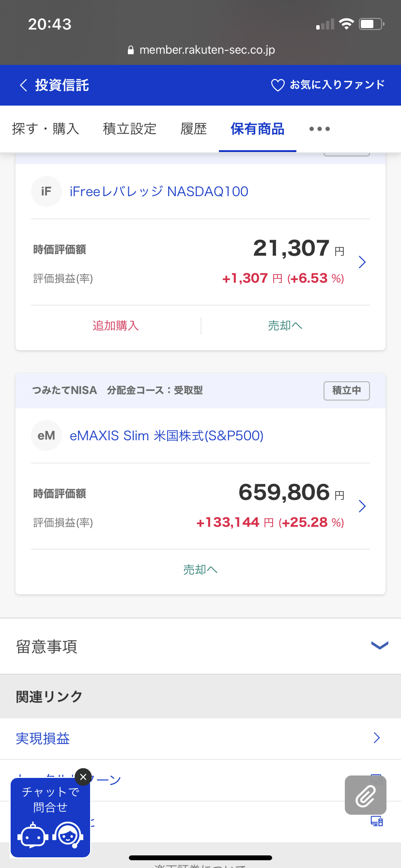Open eMAXIS Slim valuation details chevron
401x868 pixels.
click(362, 506)
